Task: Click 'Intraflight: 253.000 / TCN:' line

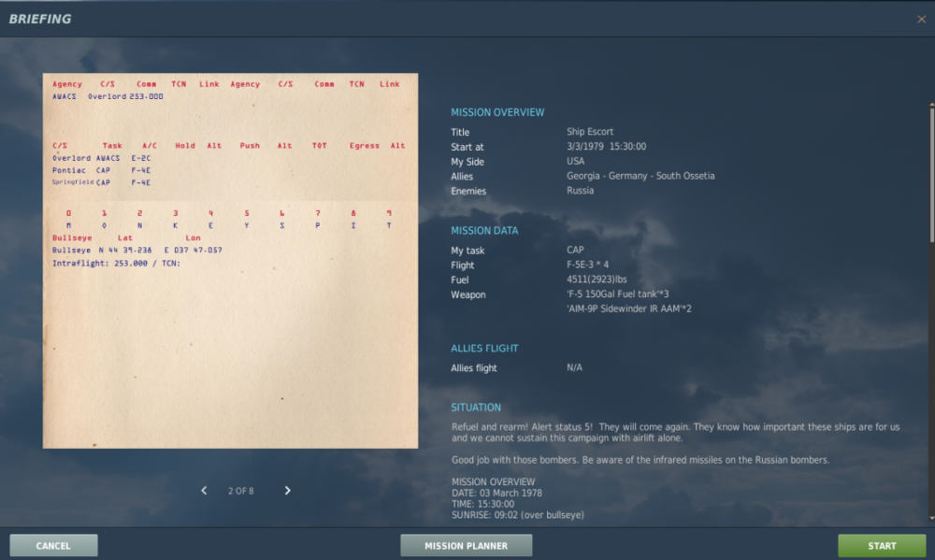Action: 116,263
